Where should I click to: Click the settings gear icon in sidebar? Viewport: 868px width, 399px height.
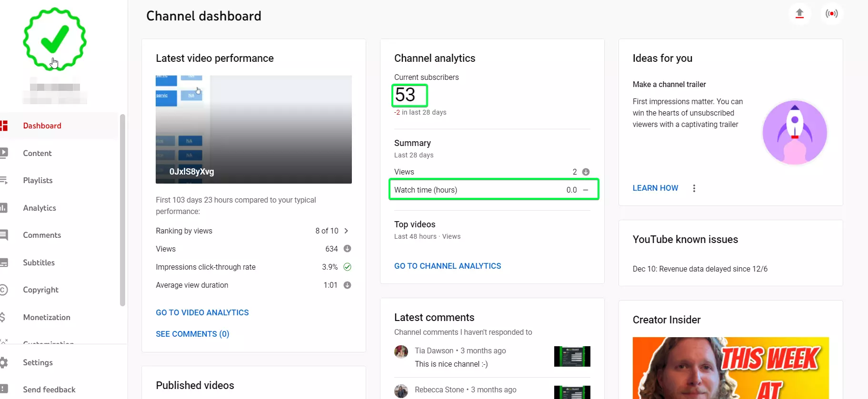click(x=4, y=362)
